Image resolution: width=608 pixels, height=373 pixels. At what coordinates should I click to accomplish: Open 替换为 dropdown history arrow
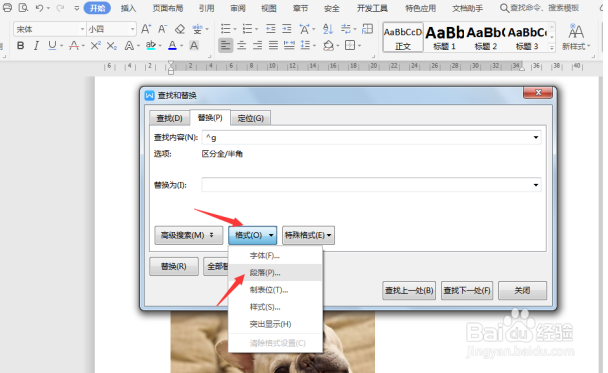click(536, 185)
